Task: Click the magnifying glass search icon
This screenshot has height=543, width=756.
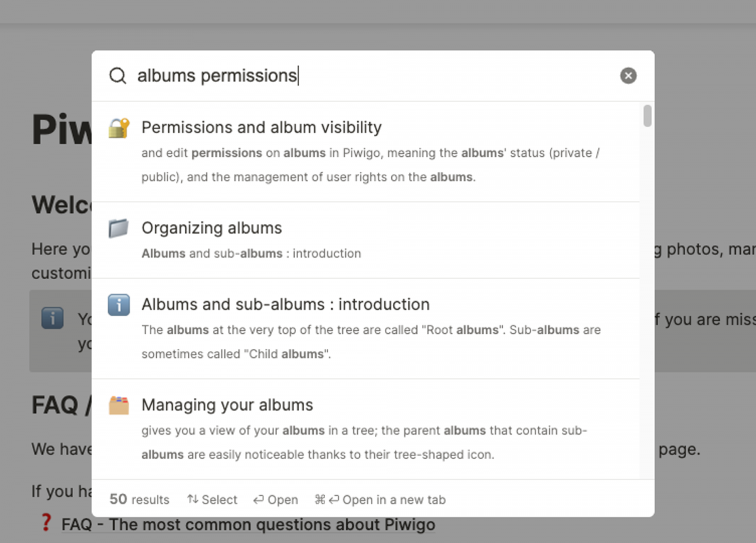Action: coord(117,75)
